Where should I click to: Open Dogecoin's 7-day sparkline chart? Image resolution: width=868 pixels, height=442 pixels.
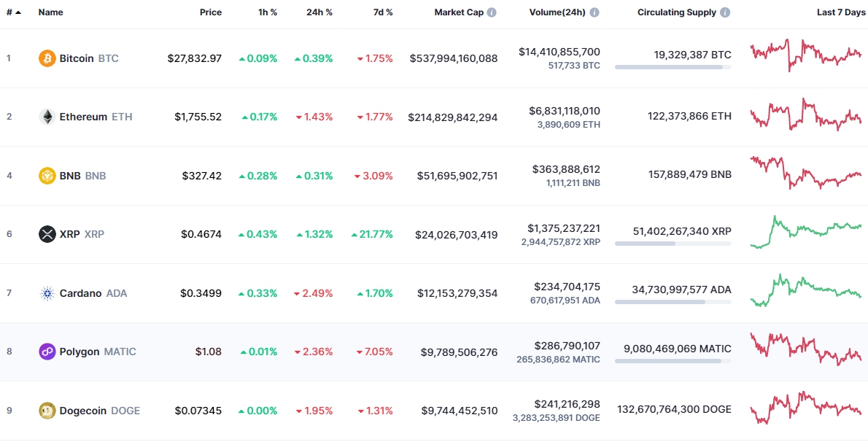pos(806,408)
